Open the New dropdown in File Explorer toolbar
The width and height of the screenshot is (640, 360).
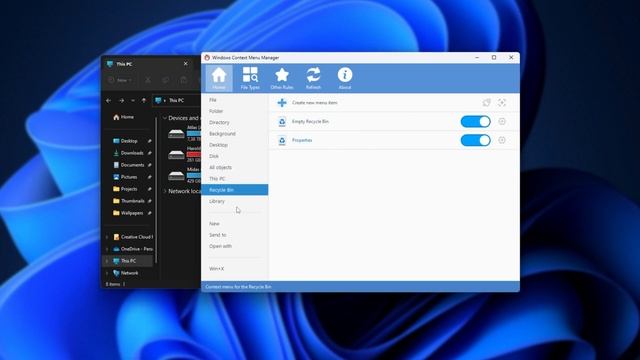[x=120, y=80]
